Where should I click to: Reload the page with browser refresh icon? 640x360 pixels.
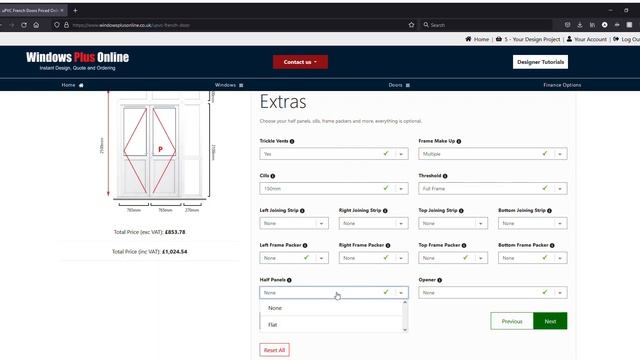coord(24,25)
